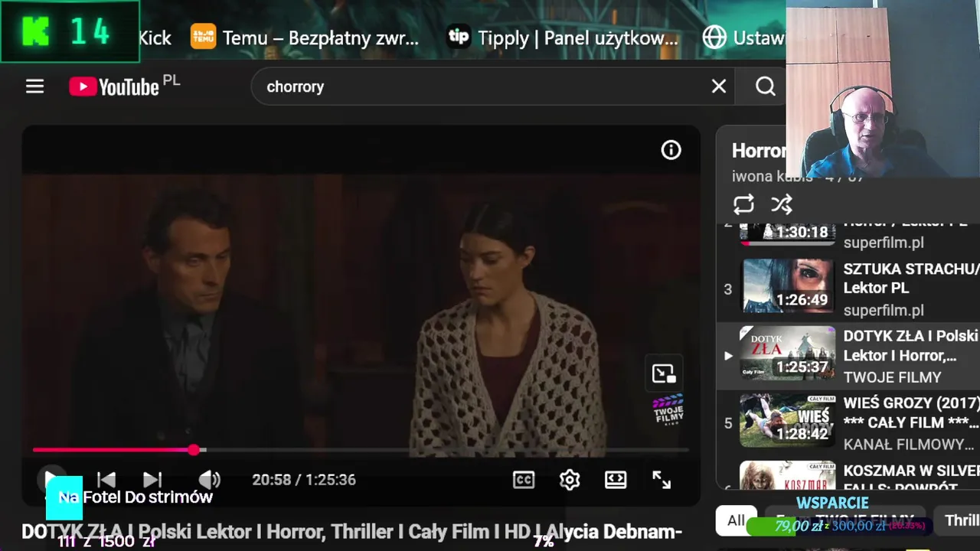
Task: Skip to previous video in playlist
Action: pos(106,480)
